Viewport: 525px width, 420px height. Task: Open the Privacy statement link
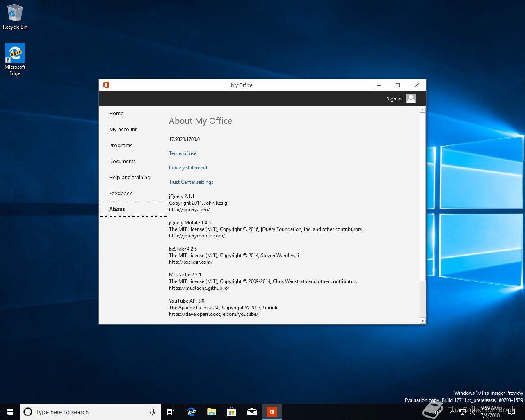188,168
